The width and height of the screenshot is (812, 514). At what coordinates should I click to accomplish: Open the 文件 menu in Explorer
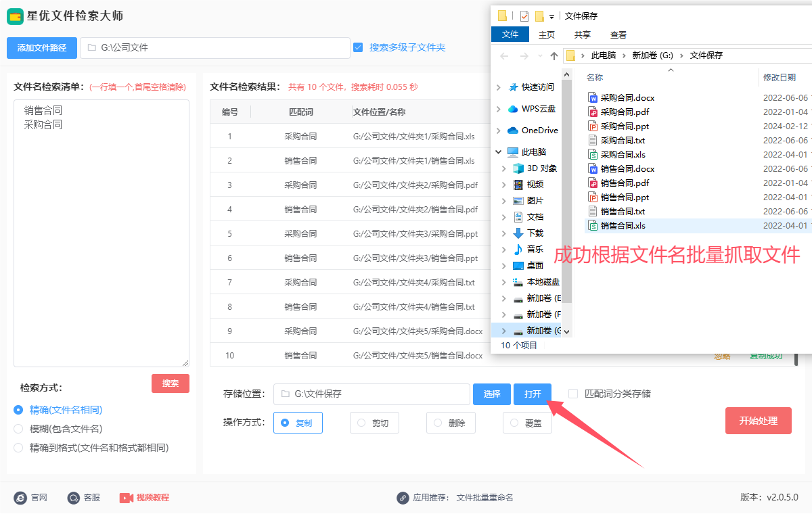point(510,34)
